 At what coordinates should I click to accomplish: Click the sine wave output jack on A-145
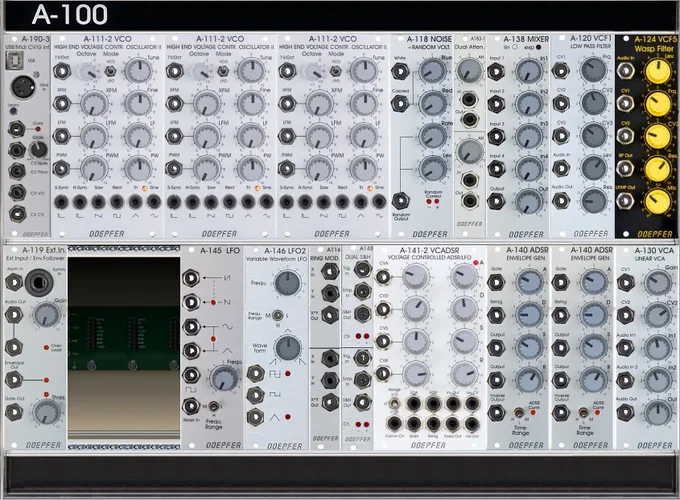pos(191,327)
